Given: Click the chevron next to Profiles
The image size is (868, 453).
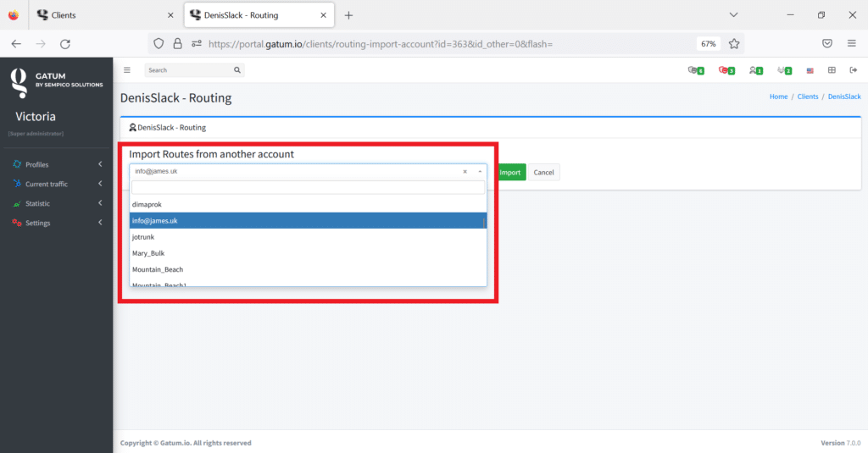Looking at the screenshot, I should point(100,164).
